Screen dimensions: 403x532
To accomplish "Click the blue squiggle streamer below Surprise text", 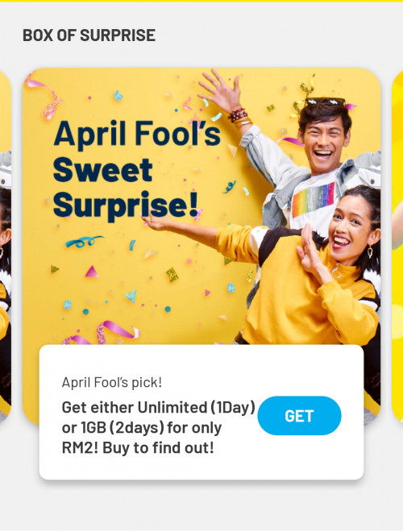I will pos(84,242).
